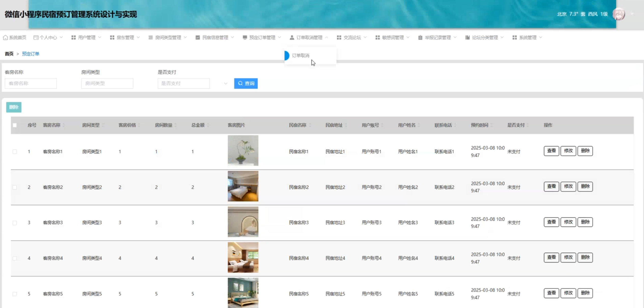The height and width of the screenshot is (308, 644).
Task: Click the user avatar in the header
Action: [x=619, y=14]
